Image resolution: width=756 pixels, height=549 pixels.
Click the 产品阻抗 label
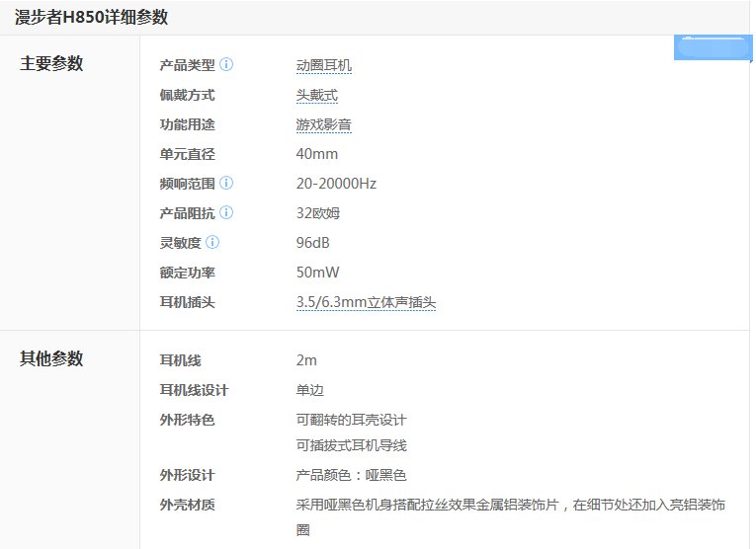coord(187,213)
